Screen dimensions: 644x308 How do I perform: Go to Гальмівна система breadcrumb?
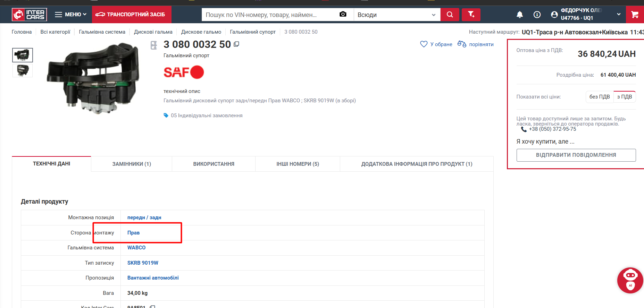tap(102, 32)
